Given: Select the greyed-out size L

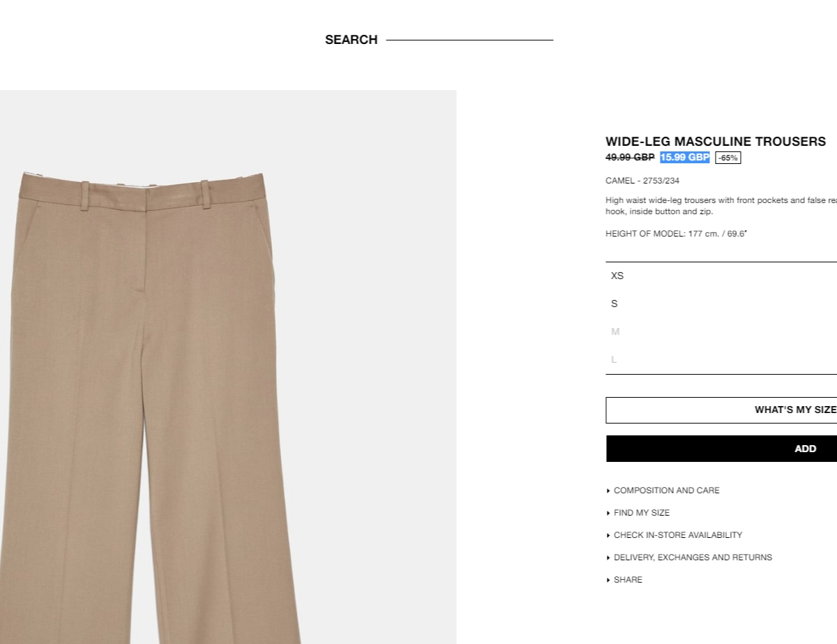Looking at the screenshot, I should [721, 359].
